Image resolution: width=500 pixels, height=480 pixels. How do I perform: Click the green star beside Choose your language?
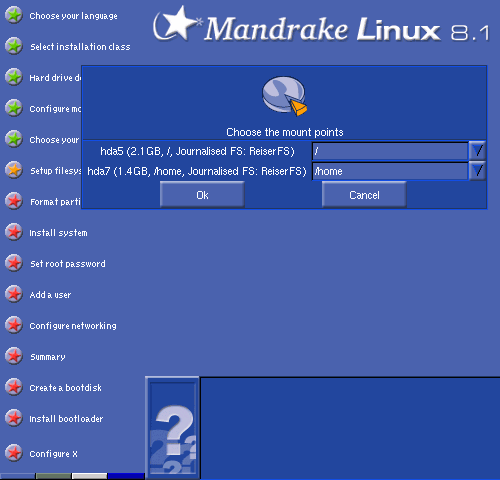(14, 15)
